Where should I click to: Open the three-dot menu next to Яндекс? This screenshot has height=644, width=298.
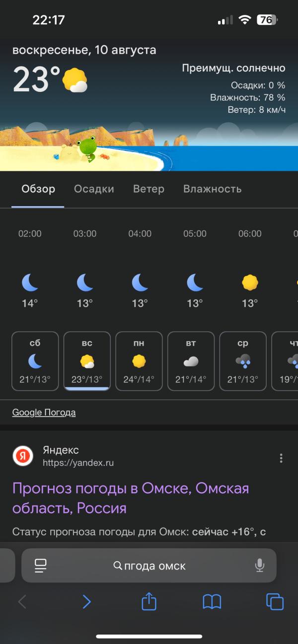(x=281, y=458)
